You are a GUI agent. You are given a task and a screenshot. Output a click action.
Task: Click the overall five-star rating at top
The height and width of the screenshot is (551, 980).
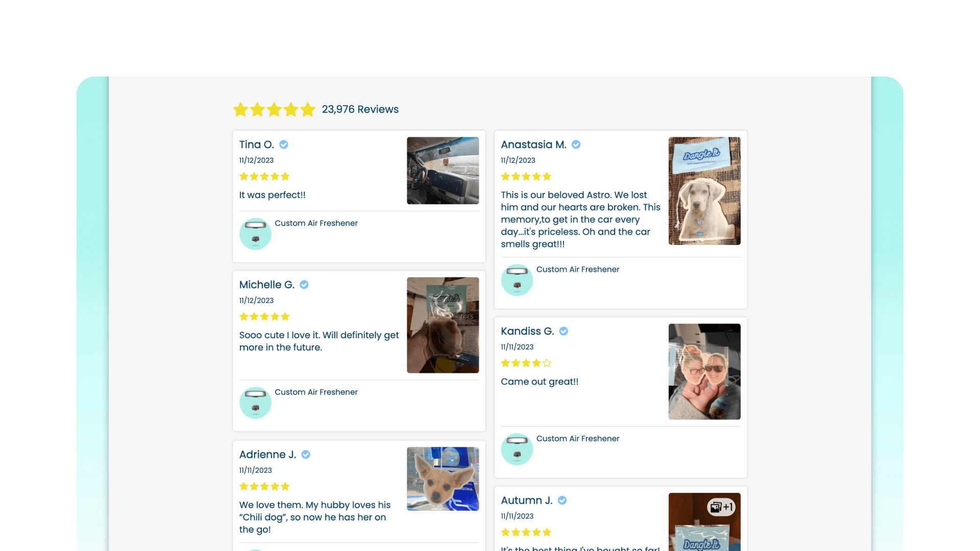point(274,109)
